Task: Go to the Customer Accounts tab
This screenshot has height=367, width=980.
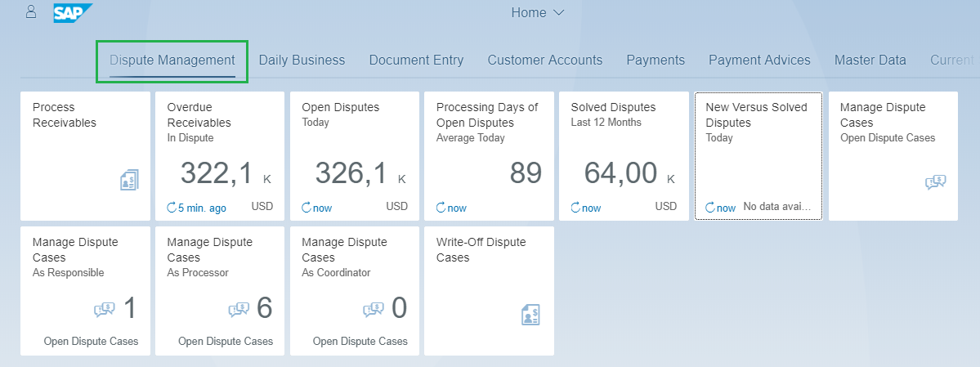Action: [545, 60]
